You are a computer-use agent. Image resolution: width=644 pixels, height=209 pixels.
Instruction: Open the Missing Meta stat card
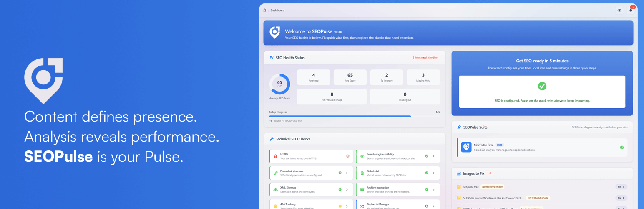[423, 77]
